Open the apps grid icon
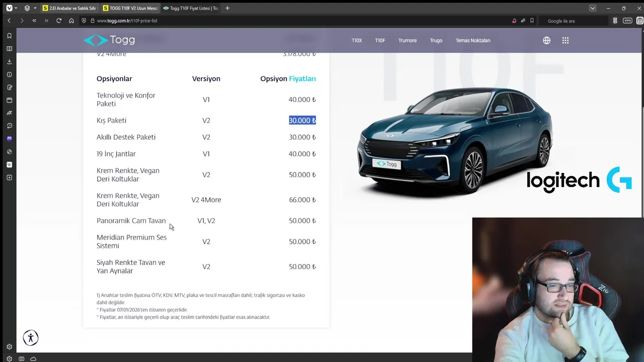Screen dimensions: 644x362 pos(566,40)
